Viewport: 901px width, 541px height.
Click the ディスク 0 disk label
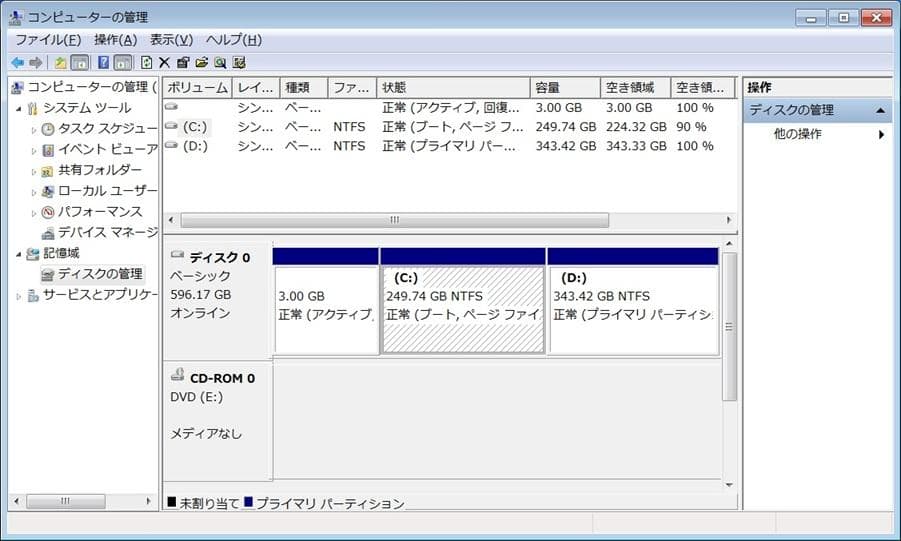click(220, 257)
